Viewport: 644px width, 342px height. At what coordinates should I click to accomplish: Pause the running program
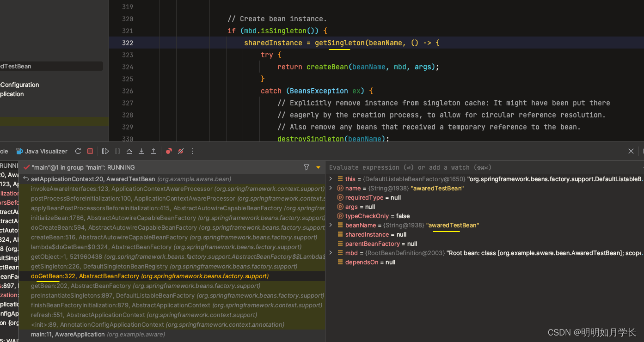117,151
